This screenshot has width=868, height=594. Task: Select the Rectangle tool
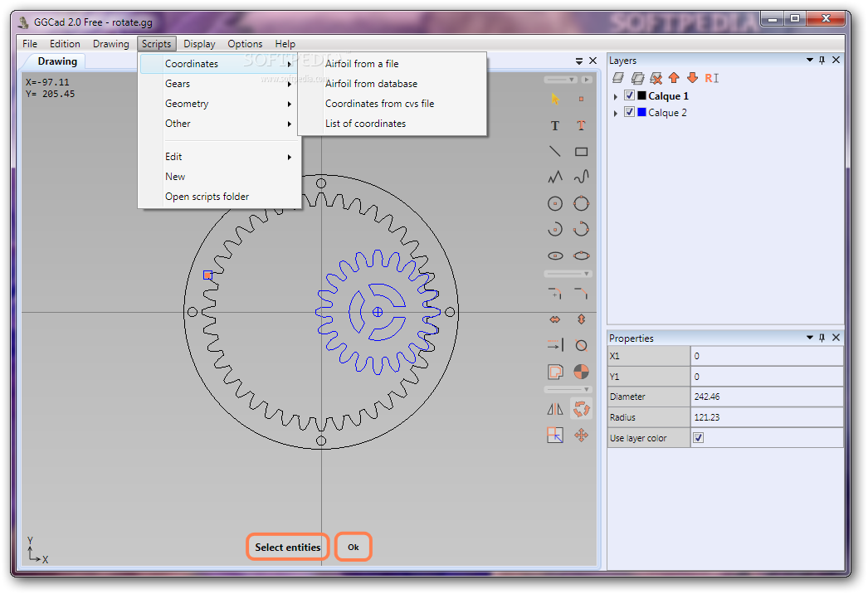tap(581, 152)
